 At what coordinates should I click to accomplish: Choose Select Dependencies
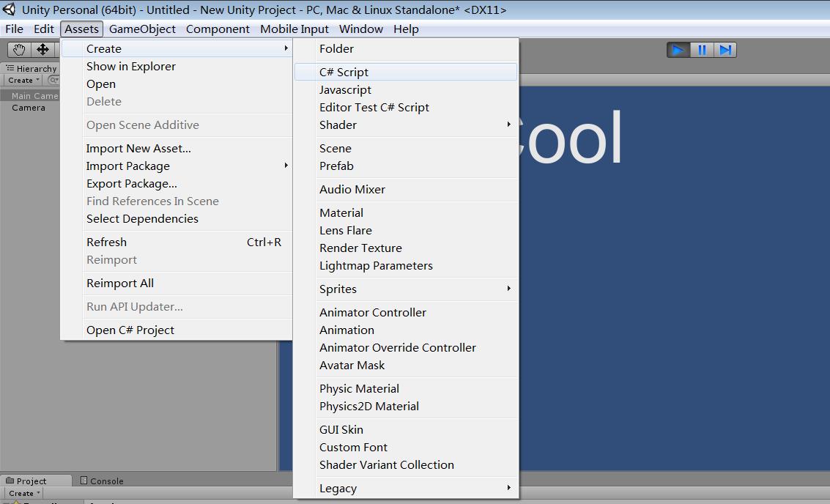point(177,218)
